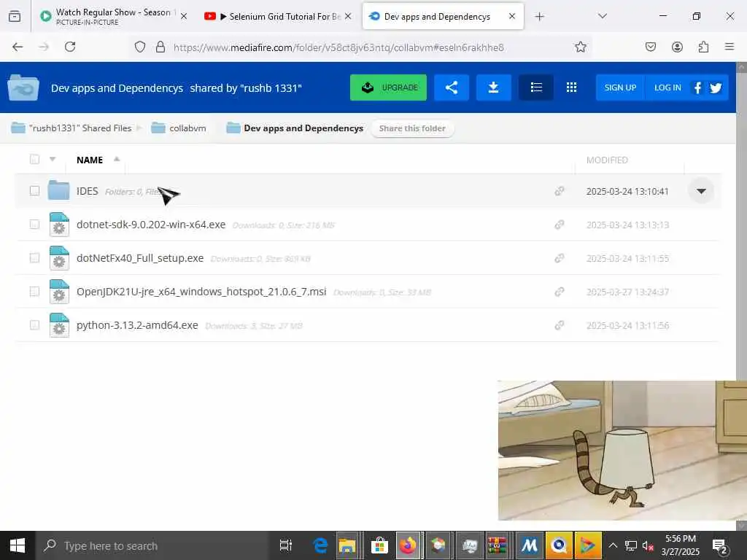Switch to Selenium Grid Tutorial tab

tap(278, 16)
